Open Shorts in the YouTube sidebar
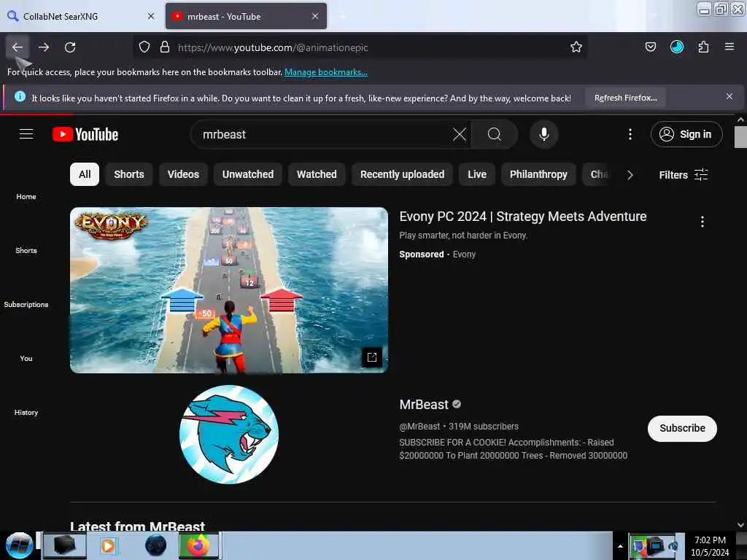 26,250
